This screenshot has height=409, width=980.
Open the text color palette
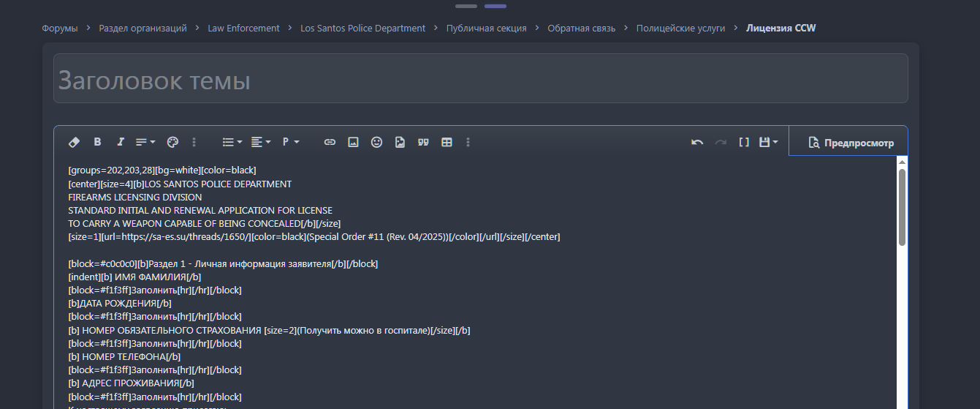[172, 142]
